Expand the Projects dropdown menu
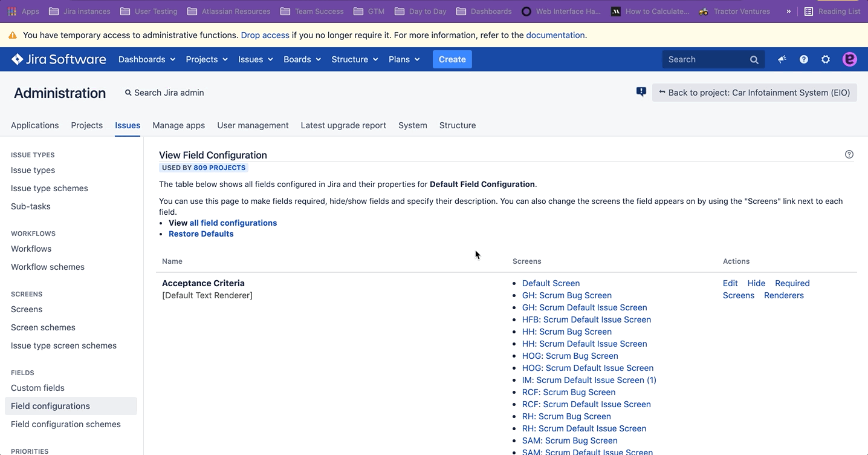The image size is (868, 455). [207, 59]
